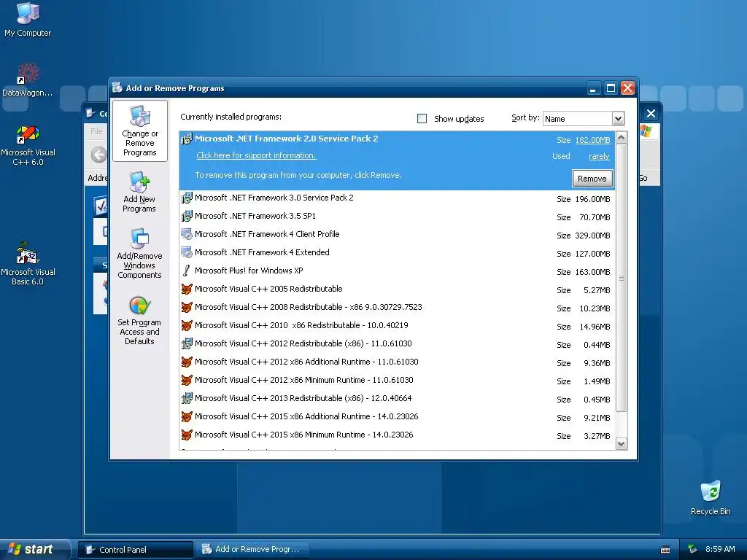Click the system tray network icon
The height and width of the screenshot is (560, 747).
tap(692, 550)
